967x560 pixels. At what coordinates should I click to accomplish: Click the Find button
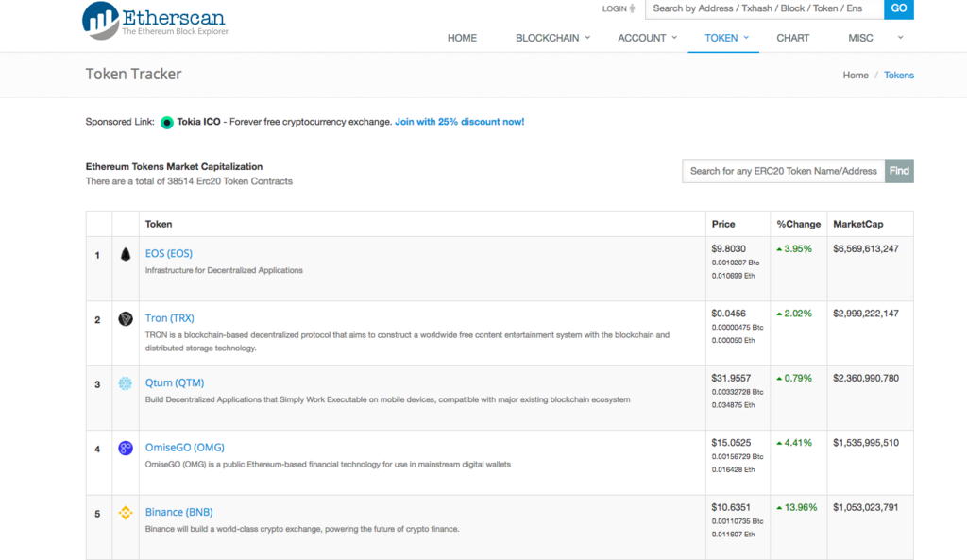coord(899,171)
